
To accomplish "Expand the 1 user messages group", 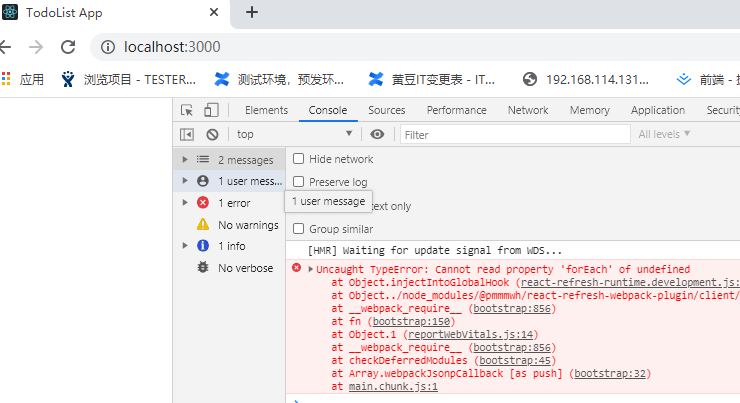I will click(x=185, y=181).
